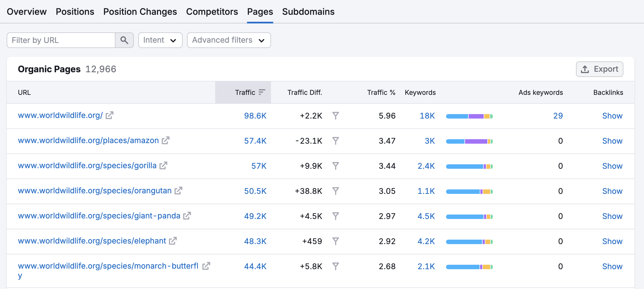Open external link icon for species/gorilla
644x289 pixels.
point(163,165)
